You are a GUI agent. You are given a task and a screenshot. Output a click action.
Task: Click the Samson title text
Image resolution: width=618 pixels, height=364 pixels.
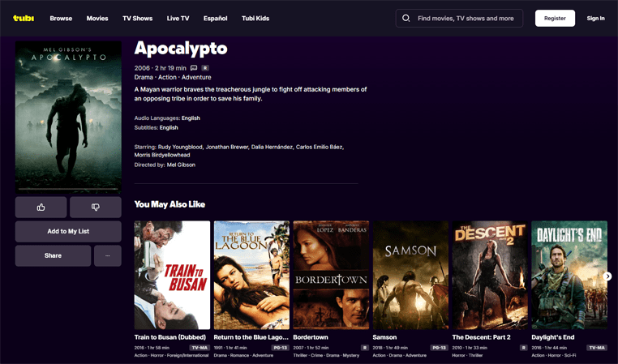pyautogui.click(x=384, y=337)
